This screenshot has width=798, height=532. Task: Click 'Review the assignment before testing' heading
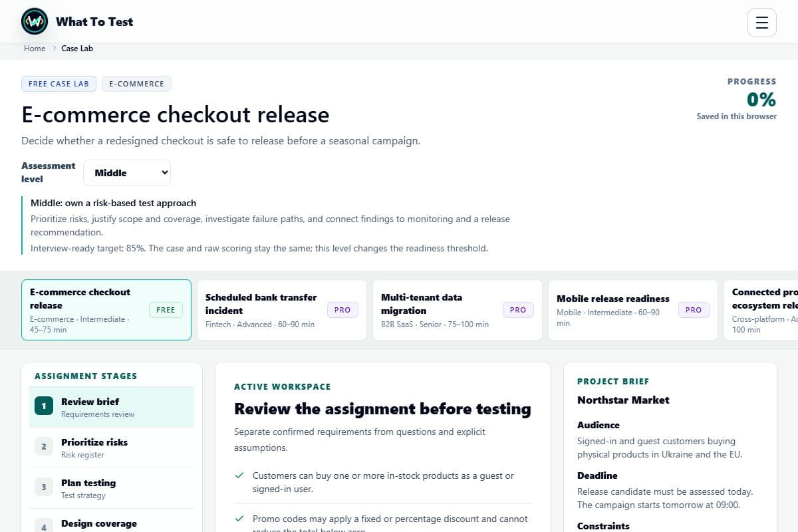click(382, 409)
